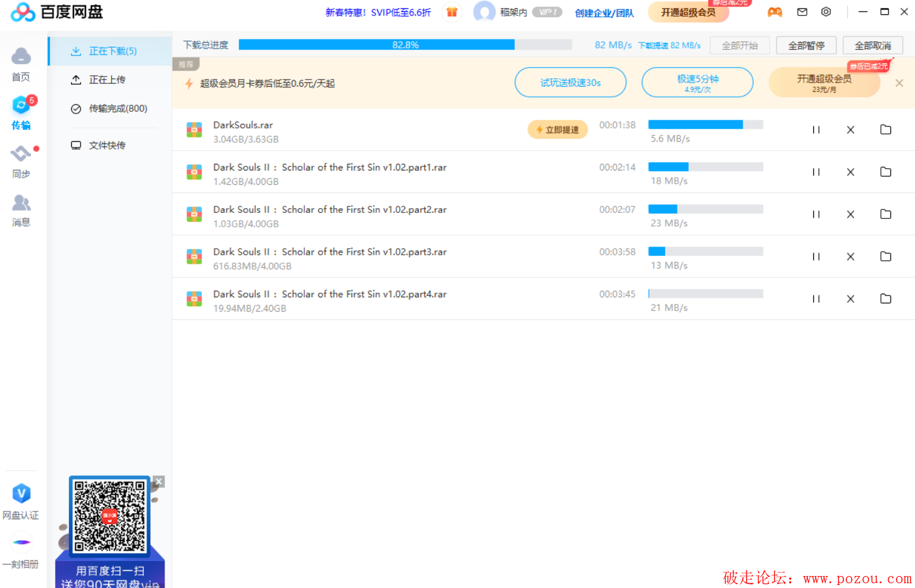The image size is (915, 588).
Task: Open 新春特惠 SVIP低至6.6折 link
Action: click(x=378, y=13)
